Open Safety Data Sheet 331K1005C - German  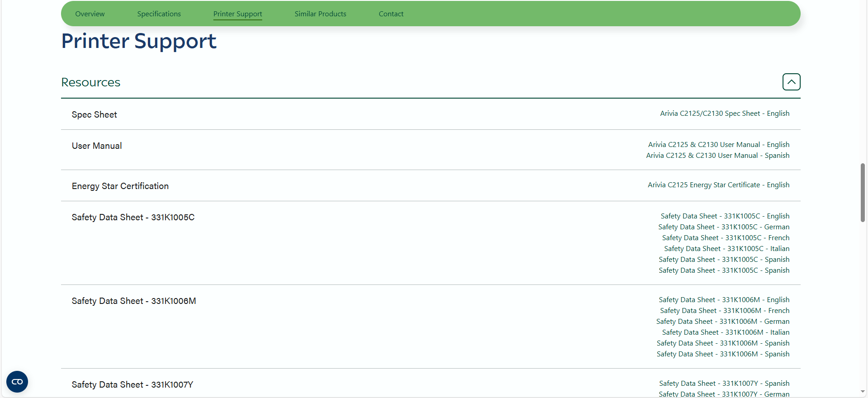(x=724, y=227)
